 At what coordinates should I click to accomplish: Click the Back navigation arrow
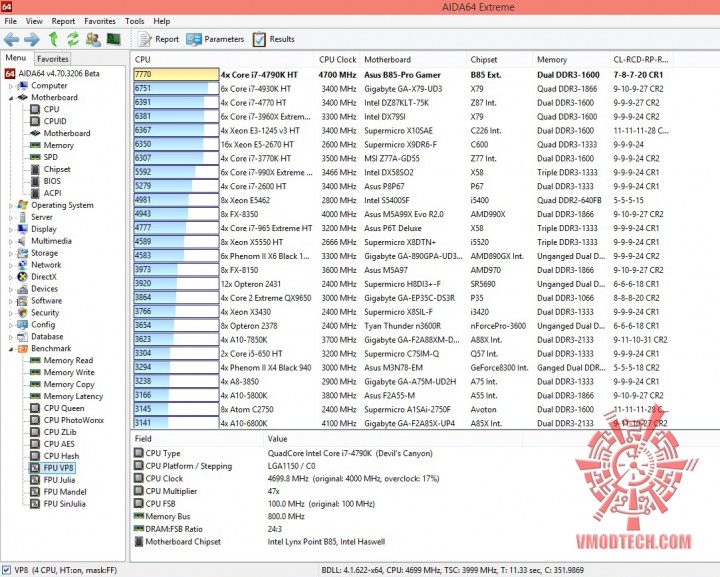11,39
